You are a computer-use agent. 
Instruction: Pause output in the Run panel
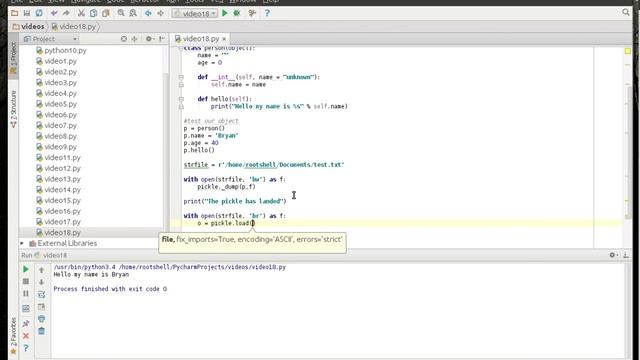[x=26, y=294]
